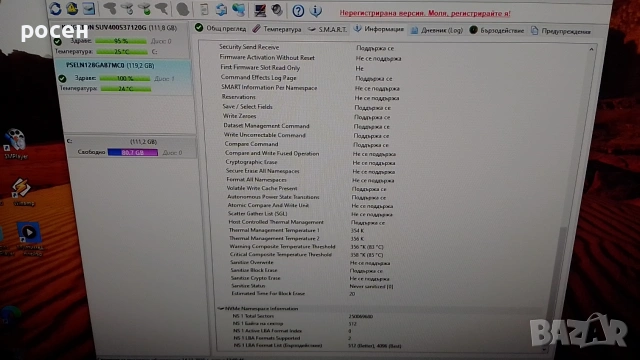Select the C: (111,2 GB) volume header
The image size is (640, 360).
click(x=130, y=142)
